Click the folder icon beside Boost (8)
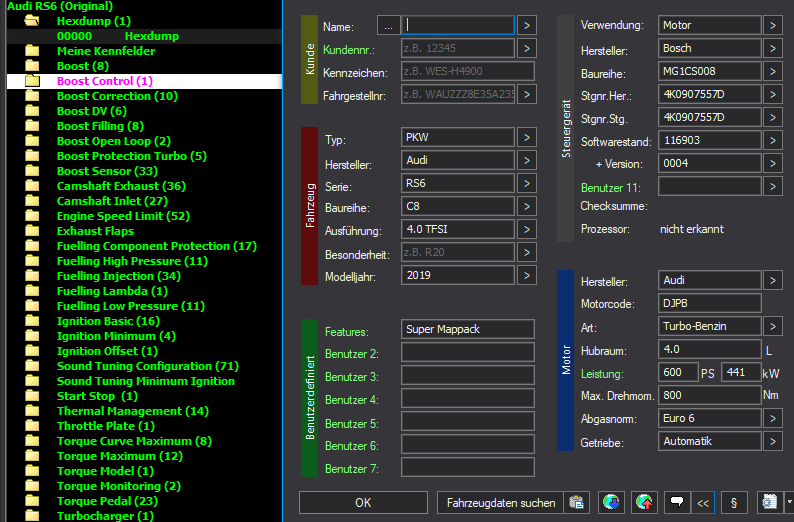 tap(32, 66)
